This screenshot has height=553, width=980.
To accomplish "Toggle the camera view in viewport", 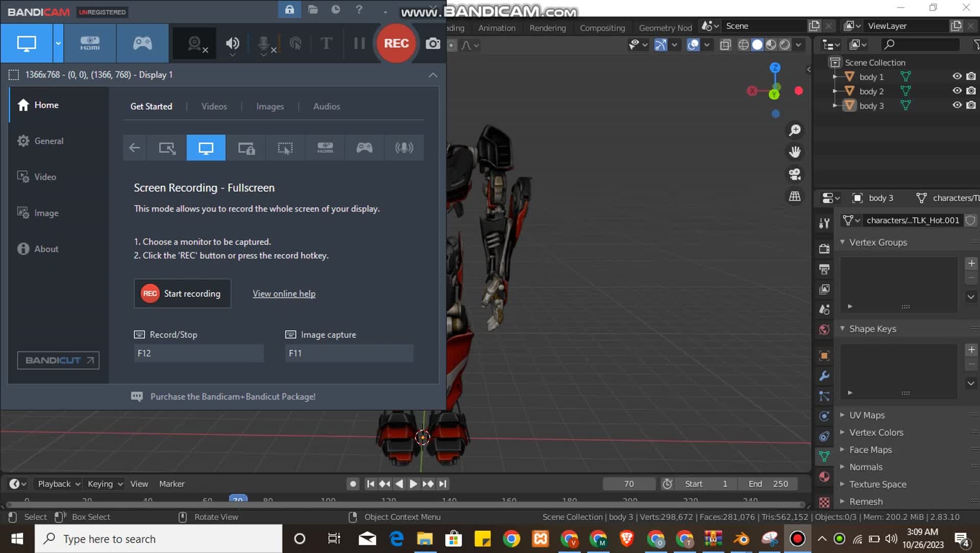I will (795, 174).
